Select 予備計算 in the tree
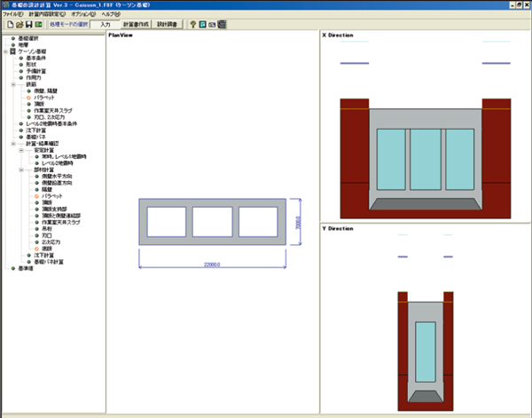532x418 pixels. (x=36, y=71)
